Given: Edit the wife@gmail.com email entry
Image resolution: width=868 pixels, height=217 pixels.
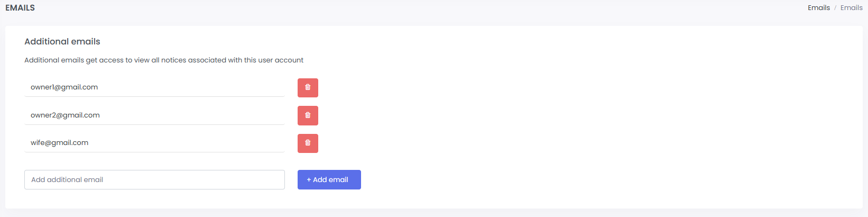Looking at the screenshot, I should point(154,143).
